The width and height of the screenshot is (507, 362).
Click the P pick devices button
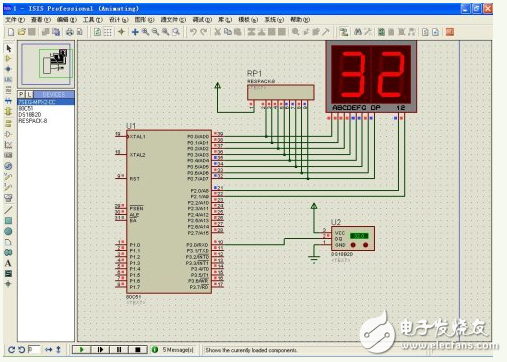click(x=21, y=94)
